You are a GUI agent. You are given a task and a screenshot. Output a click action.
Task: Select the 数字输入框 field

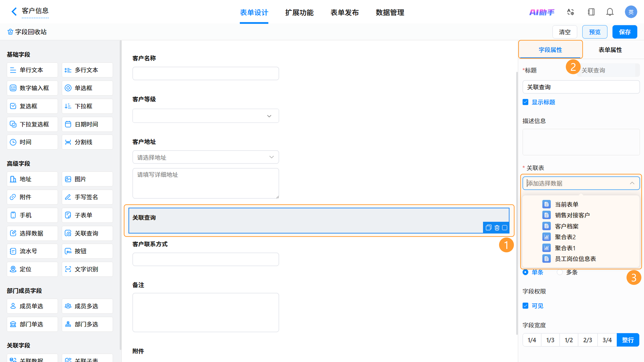[x=32, y=88]
